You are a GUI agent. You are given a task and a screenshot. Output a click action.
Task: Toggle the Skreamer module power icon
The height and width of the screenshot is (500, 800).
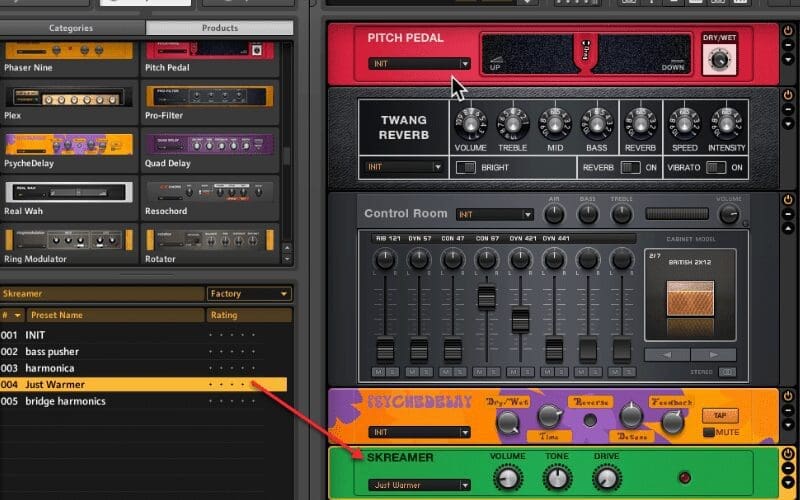(788, 454)
